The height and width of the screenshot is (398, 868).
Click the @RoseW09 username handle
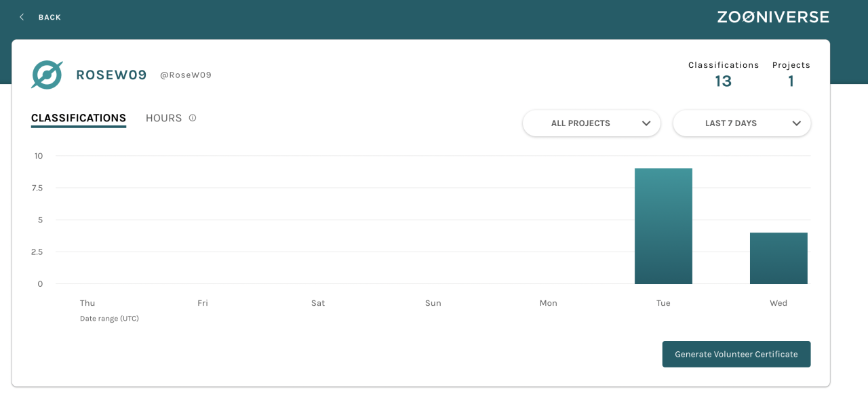click(186, 75)
